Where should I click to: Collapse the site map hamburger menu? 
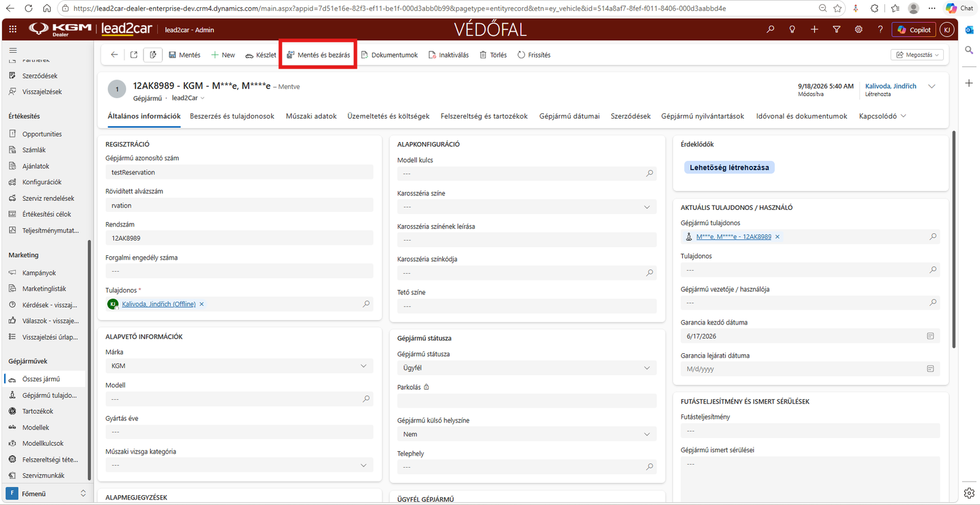(13, 50)
